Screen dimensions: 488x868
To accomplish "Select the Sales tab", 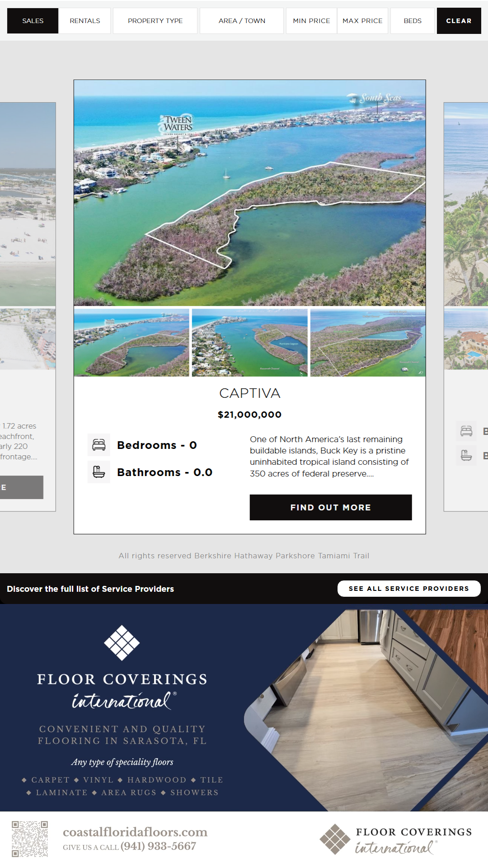I will coord(33,21).
